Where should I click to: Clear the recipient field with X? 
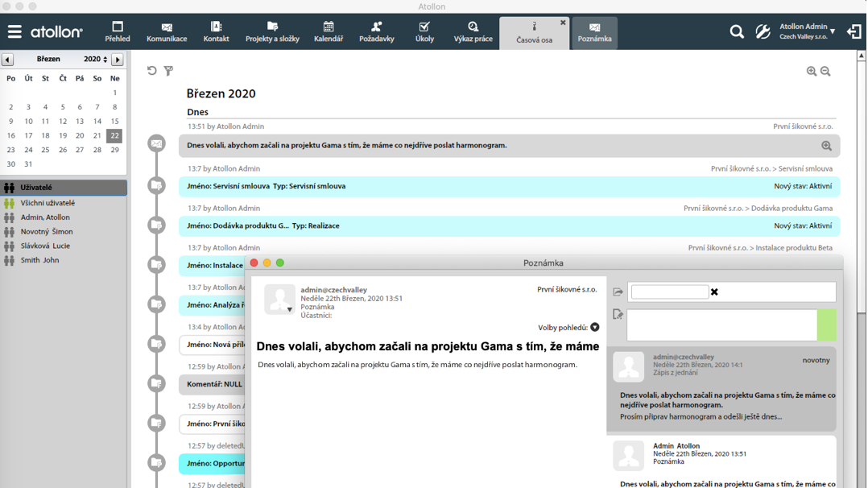[714, 292]
